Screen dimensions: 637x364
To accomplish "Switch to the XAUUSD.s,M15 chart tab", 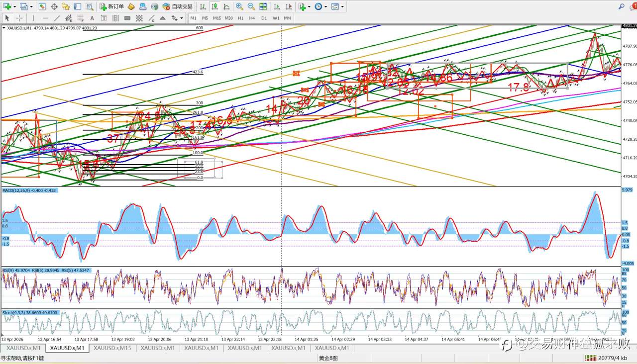I will pyautogui.click(x=112, y=348).
